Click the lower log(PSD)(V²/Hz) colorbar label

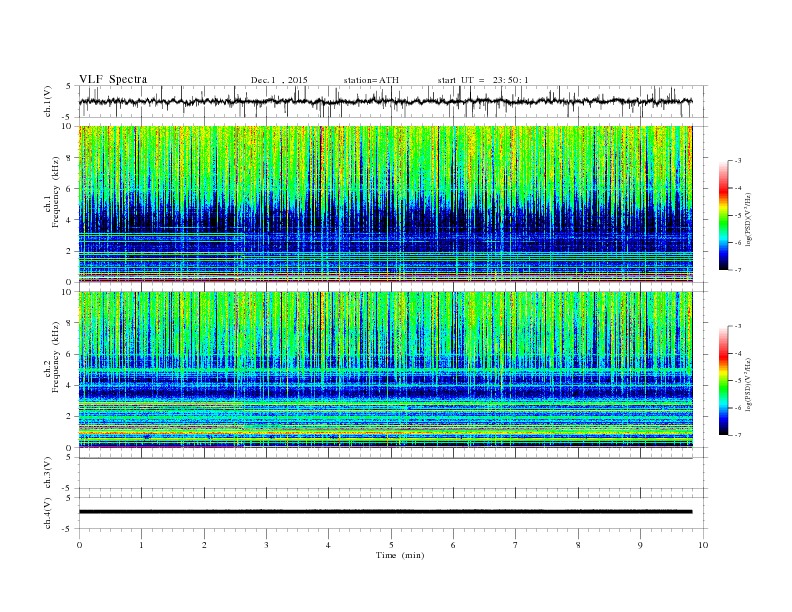(x=749, y=385)
